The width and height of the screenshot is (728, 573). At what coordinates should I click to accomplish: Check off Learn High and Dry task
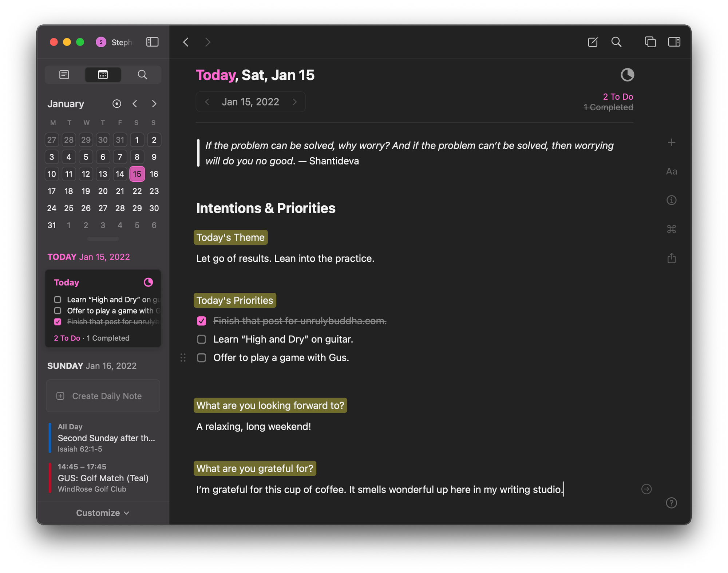[202, 339]
